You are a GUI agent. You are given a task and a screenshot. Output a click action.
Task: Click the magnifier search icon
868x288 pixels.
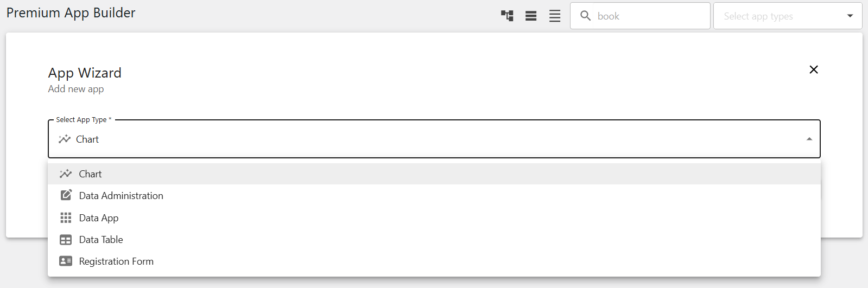585,16
